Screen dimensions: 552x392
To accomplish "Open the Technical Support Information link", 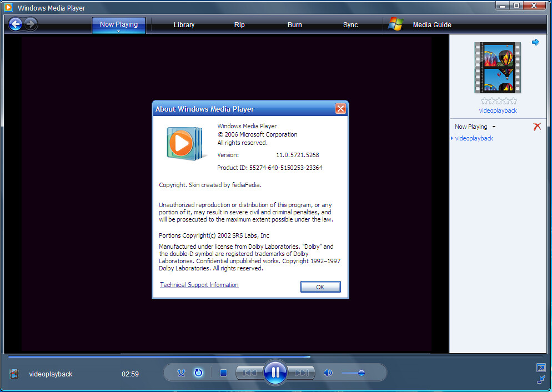I will pyautogui.click(x=199, y=285).
